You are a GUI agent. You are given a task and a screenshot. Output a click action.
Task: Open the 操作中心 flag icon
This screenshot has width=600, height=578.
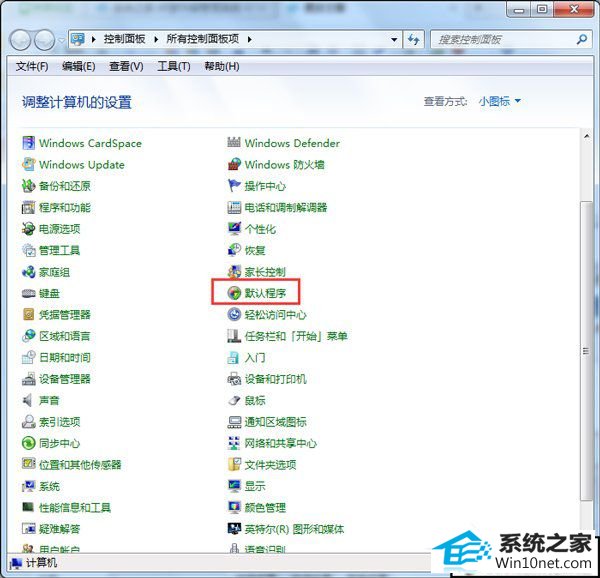(234, 186)
